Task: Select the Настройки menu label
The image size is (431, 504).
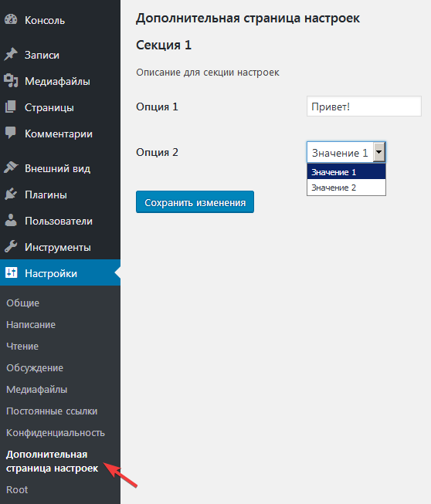Action: click(x=51, y=273)
